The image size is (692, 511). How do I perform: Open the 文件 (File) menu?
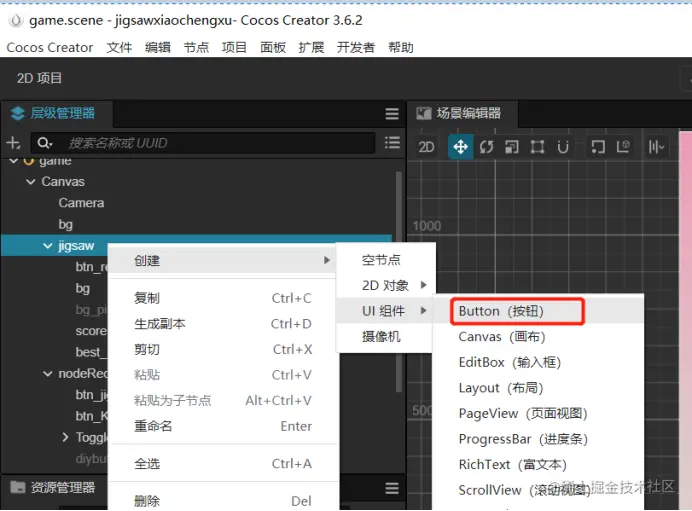[119, 47]
